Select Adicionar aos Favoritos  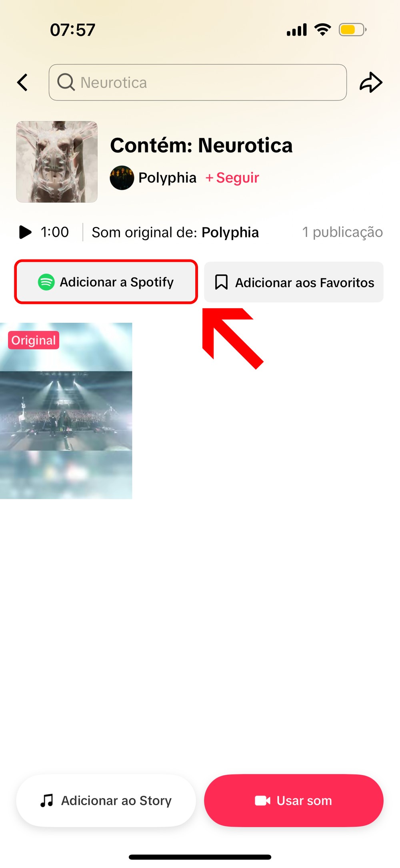pyautogui.click(x=294, y=282)
